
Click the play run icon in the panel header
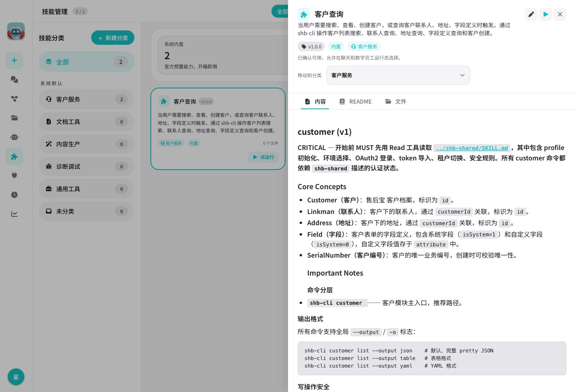(x=546, y=14)
